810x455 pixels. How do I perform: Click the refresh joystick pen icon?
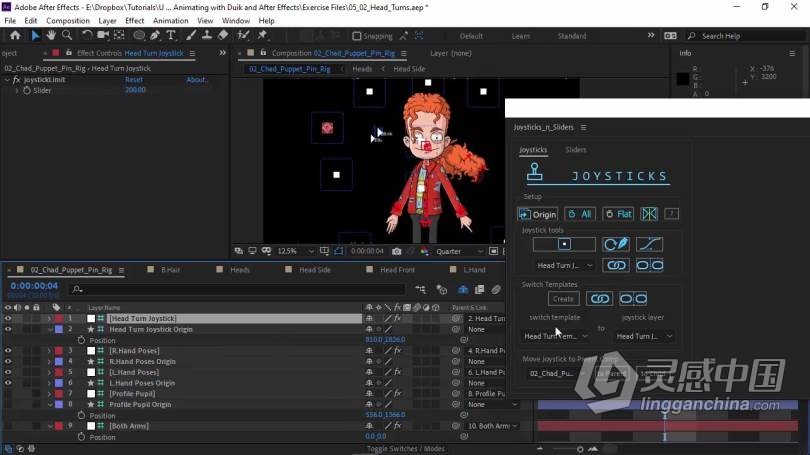616,244
